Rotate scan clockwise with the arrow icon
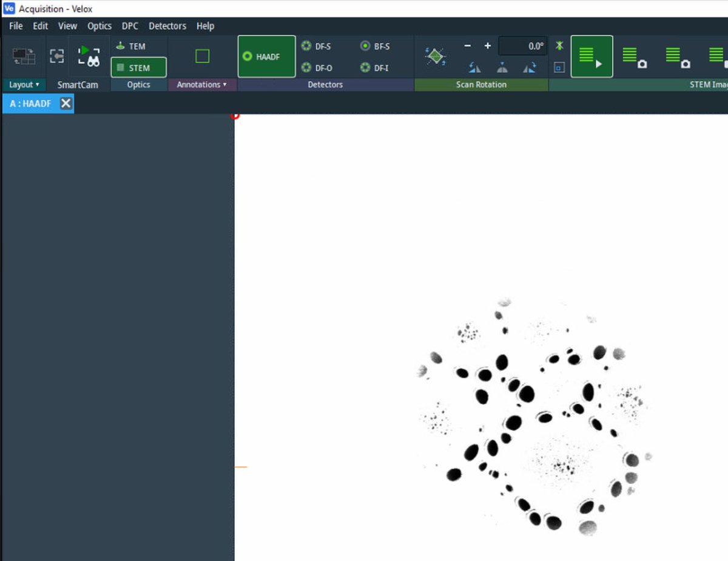Image resolution: width=728 pixels, height=561 pixels. coord(530,69)
